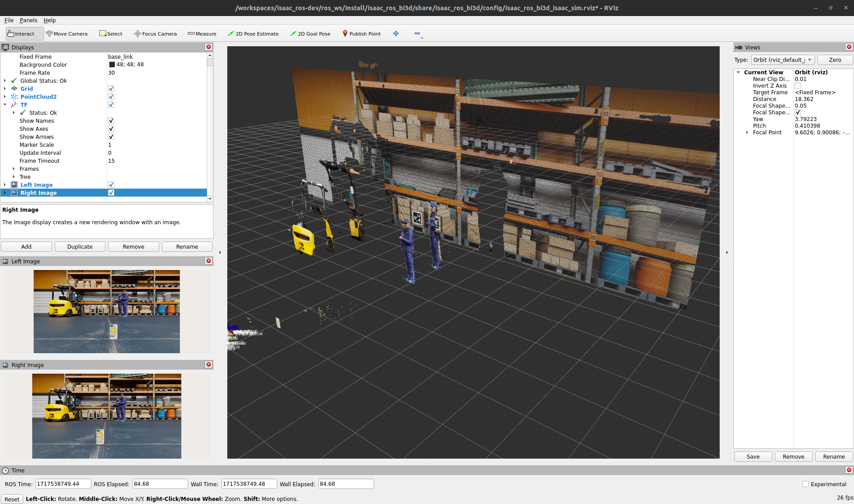
Task: Uncheck Show Names under TF
Action: [x=111, y=121]
